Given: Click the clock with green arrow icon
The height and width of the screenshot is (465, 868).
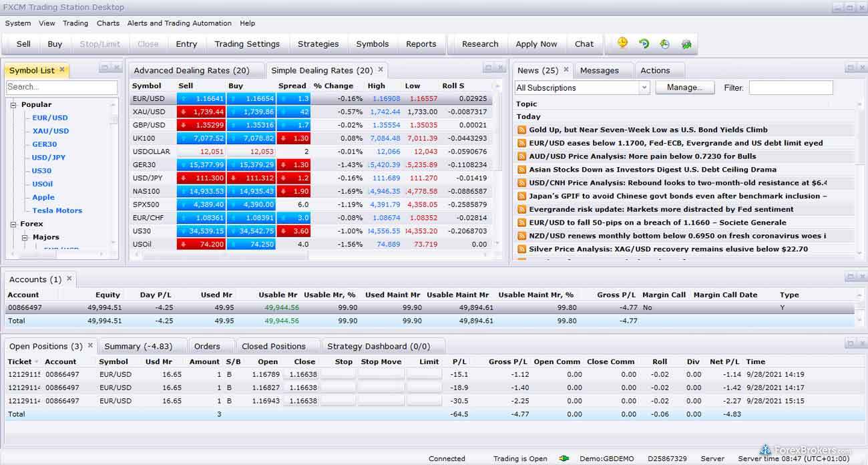Looking at the screenshot, I should pyautogui.click(x=664, y=43).
